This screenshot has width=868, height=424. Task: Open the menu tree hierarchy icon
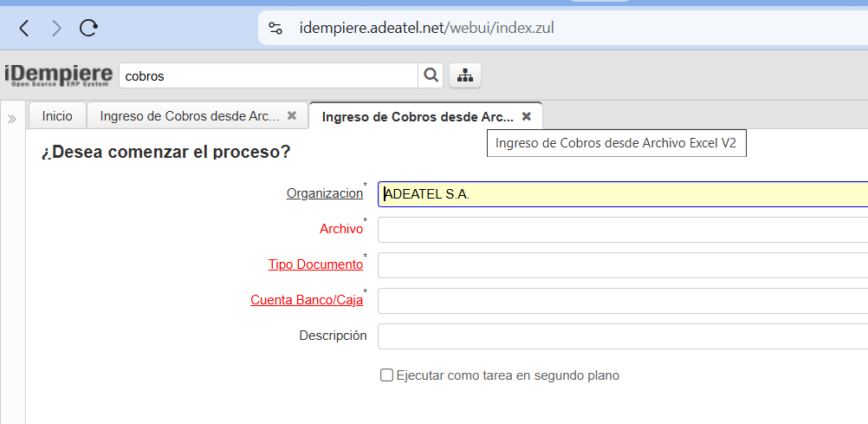(x=465, y=75)
